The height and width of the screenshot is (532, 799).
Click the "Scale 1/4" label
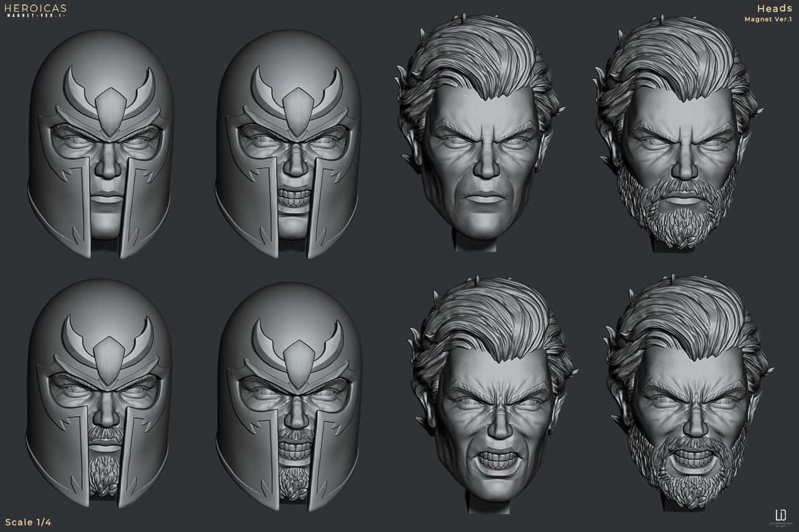(x=28, y=522)
